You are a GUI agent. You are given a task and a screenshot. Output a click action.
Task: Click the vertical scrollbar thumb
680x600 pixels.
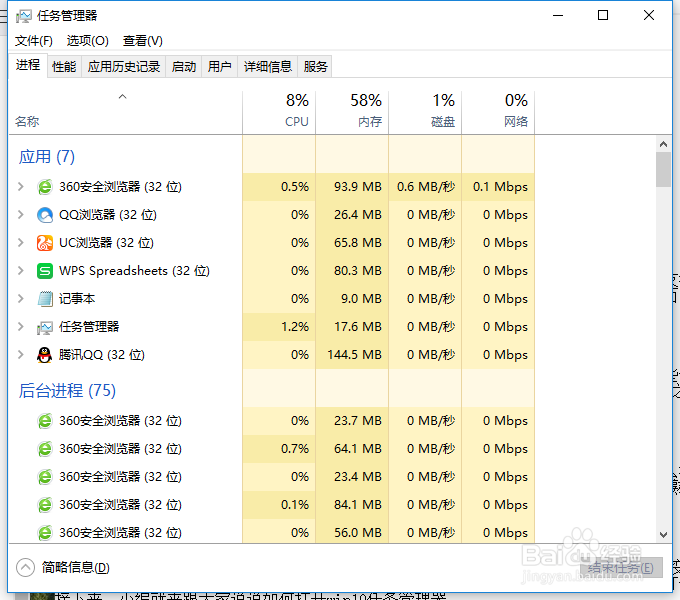tap(663, 170)
